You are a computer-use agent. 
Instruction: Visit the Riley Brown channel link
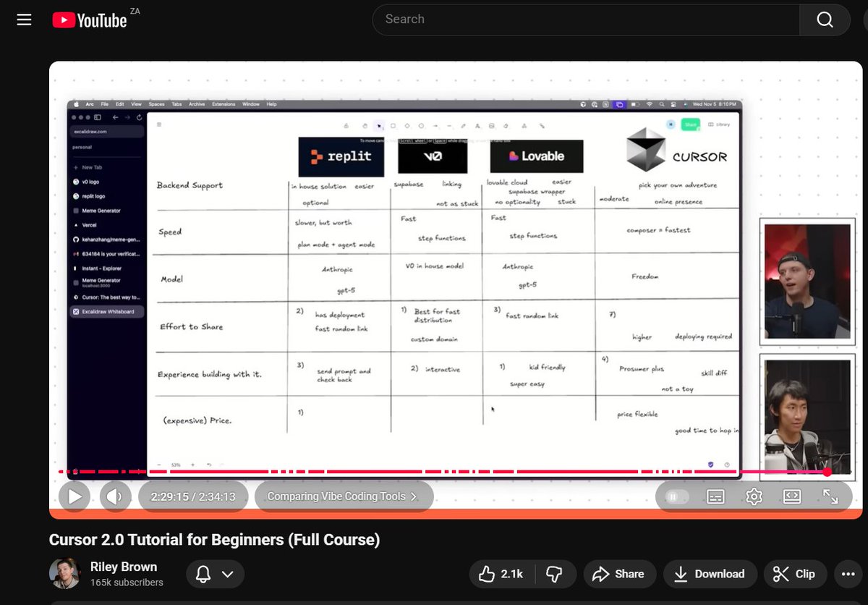coord(124,567)
